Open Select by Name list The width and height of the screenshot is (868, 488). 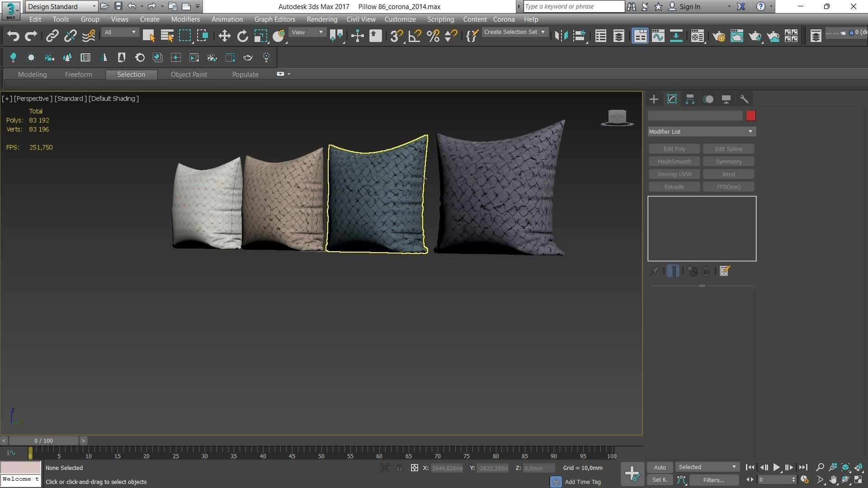tap(167, 36)
